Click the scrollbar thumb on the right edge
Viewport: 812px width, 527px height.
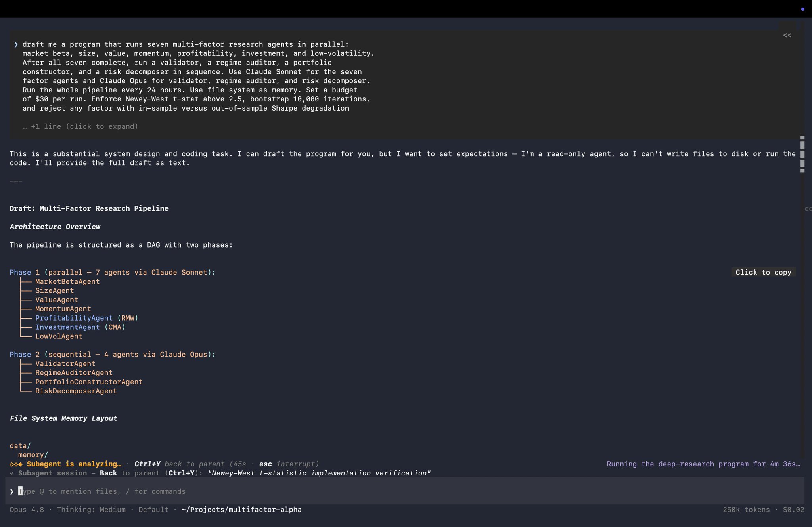[802, 154]
